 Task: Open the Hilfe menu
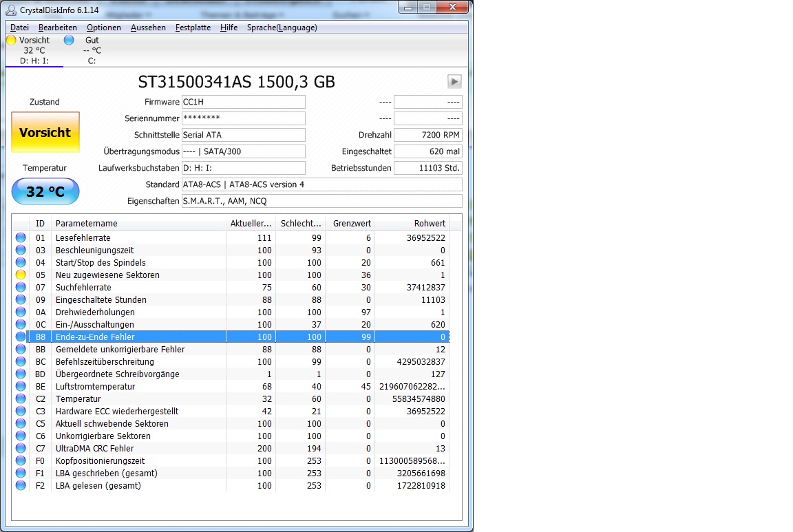coord(229,28)
